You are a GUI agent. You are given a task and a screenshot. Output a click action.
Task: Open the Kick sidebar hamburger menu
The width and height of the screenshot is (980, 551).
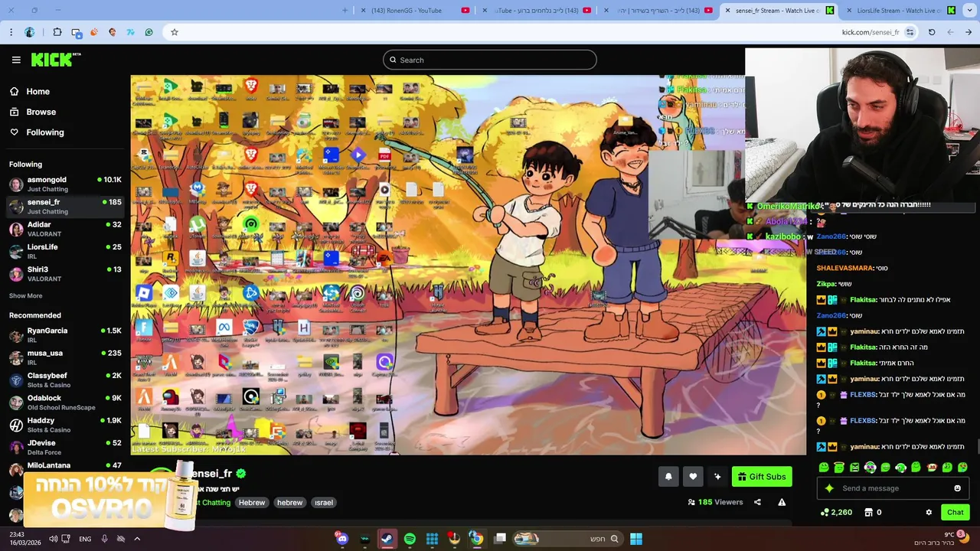(16, 60)
